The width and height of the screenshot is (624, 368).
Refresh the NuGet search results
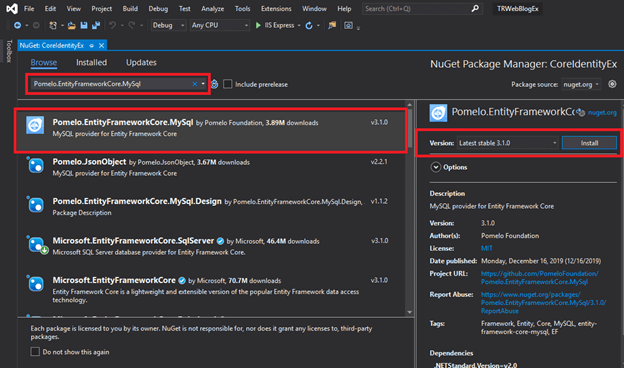214,84
